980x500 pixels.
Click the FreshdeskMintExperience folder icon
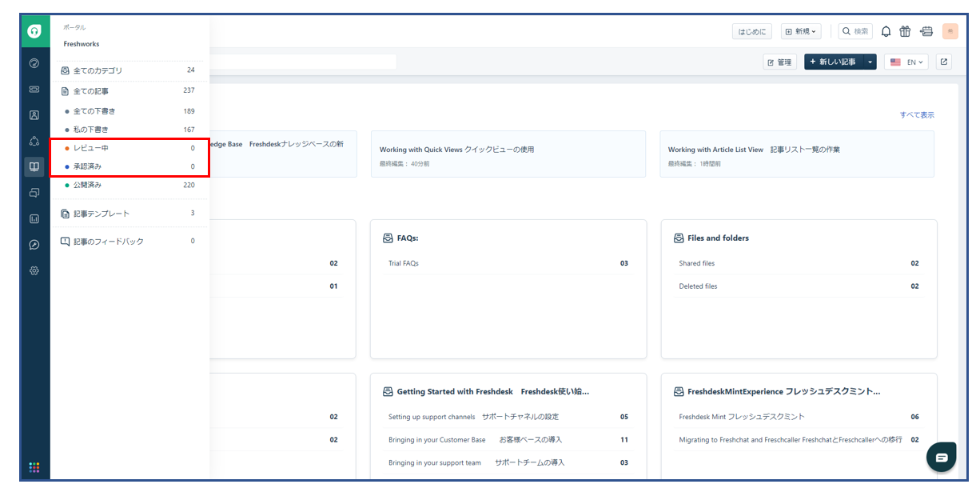coord(679,391)
